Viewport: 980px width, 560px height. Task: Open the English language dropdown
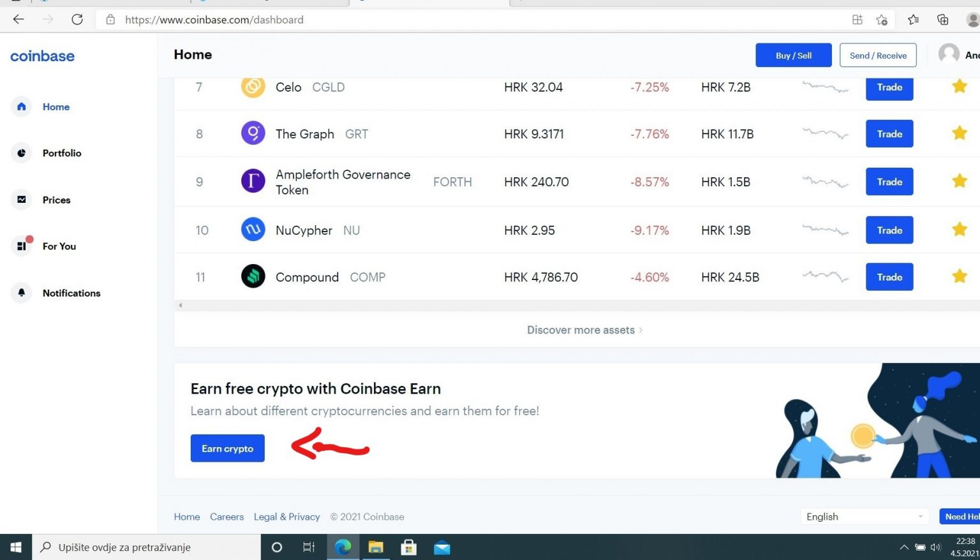(x=865, y=517)
